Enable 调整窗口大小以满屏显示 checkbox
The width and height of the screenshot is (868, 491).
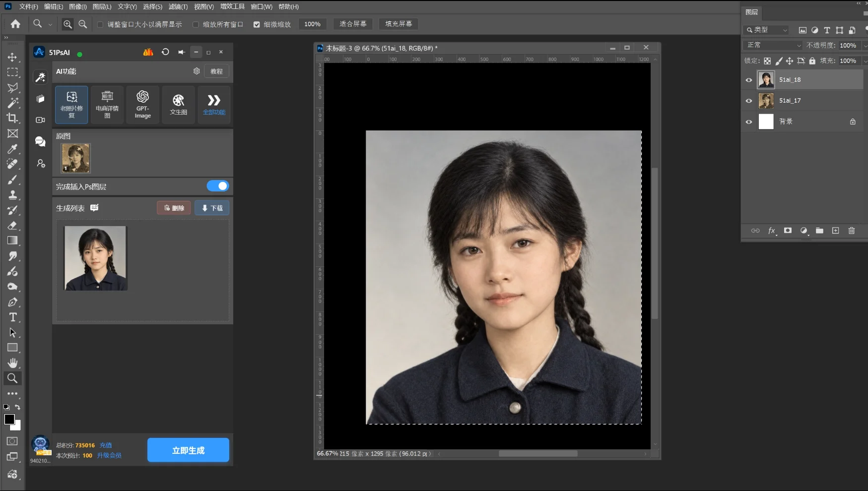pyautogui.click(x=100, y=24)
